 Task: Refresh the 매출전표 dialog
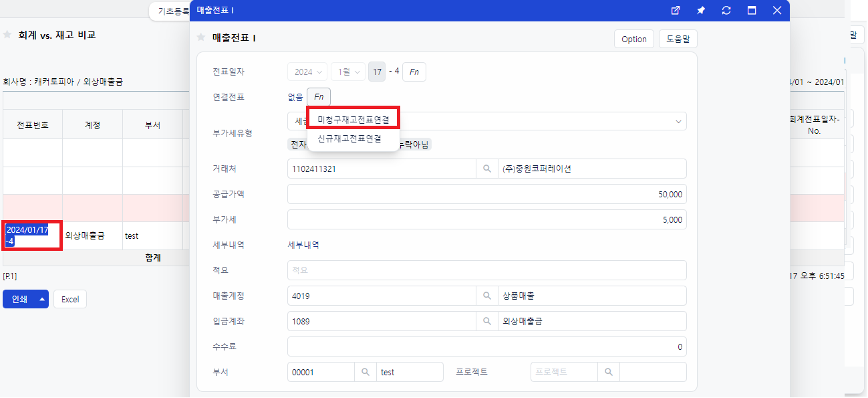pyautogui.click(x=726, y=11)
